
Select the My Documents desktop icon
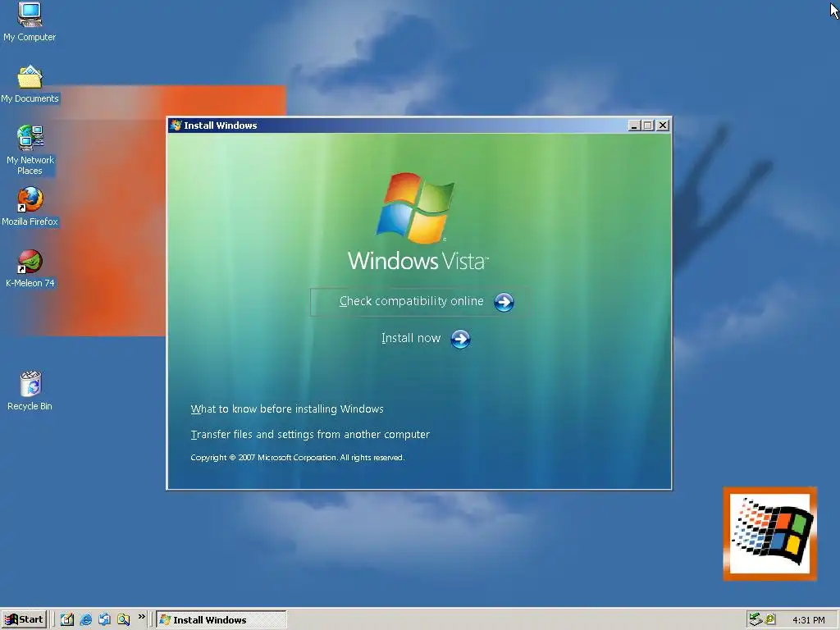point(30,84)
